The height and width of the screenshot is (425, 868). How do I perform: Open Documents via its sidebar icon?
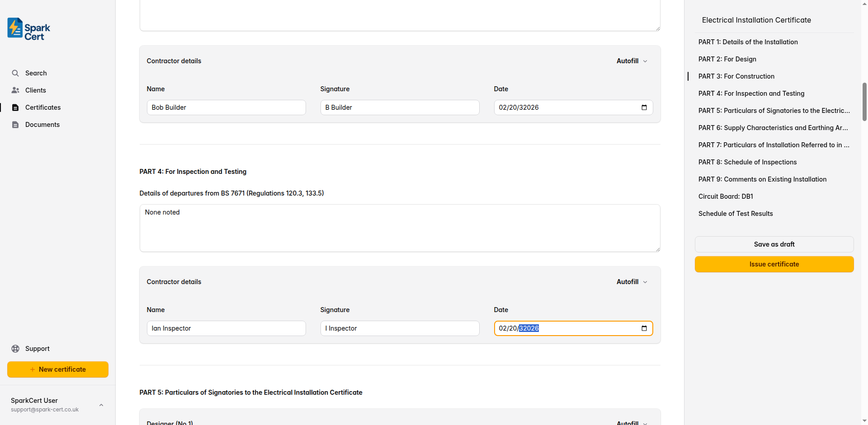coord(15,124)
